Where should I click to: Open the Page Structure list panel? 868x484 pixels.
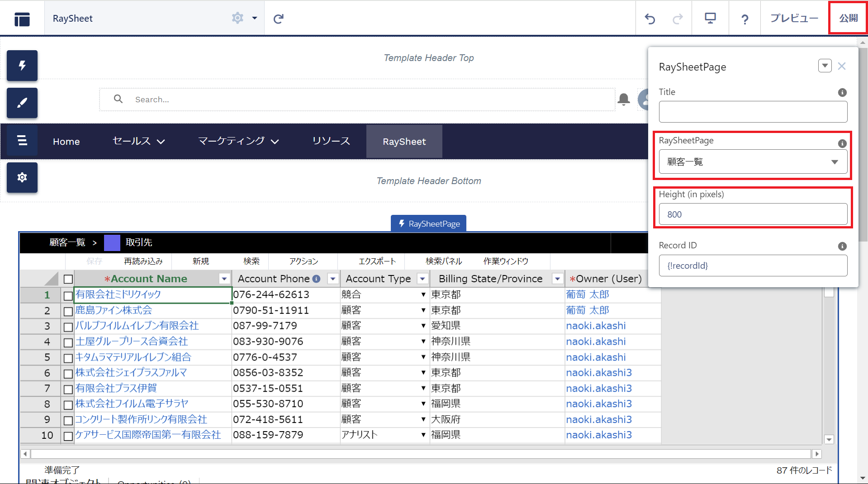pyautogui.click(x=22, y=140)
